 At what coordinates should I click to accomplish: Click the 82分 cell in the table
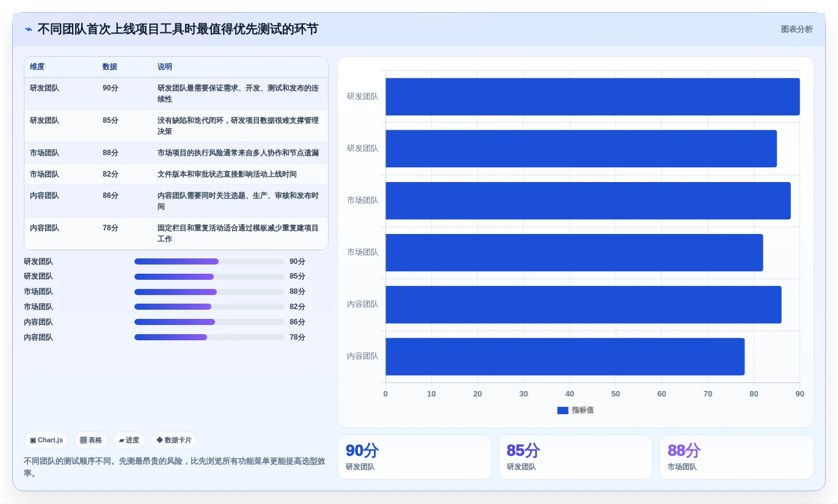(111, 174)
